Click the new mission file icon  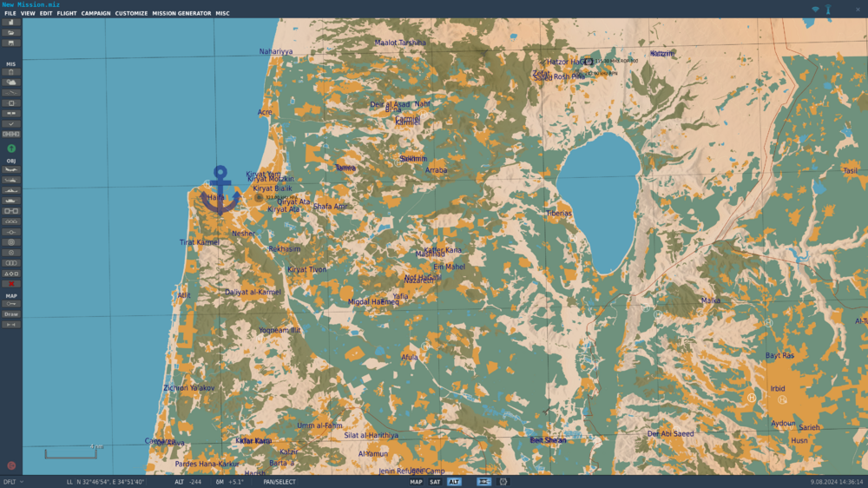point(11,23)
